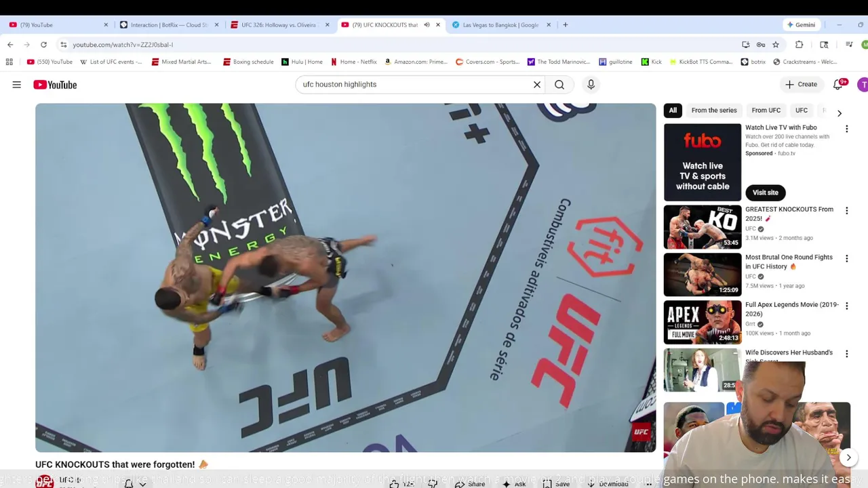Screen dimensions: 868x488
Task: Switch to the BotRix Interaction tab
Action: click(168, 25)
